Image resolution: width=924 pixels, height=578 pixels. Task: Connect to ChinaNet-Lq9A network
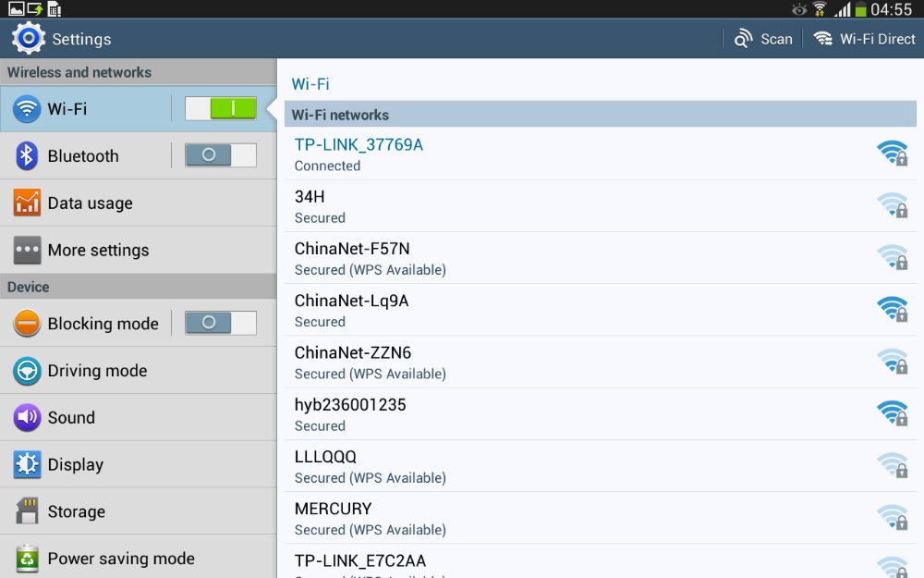[x=351, y=309]
